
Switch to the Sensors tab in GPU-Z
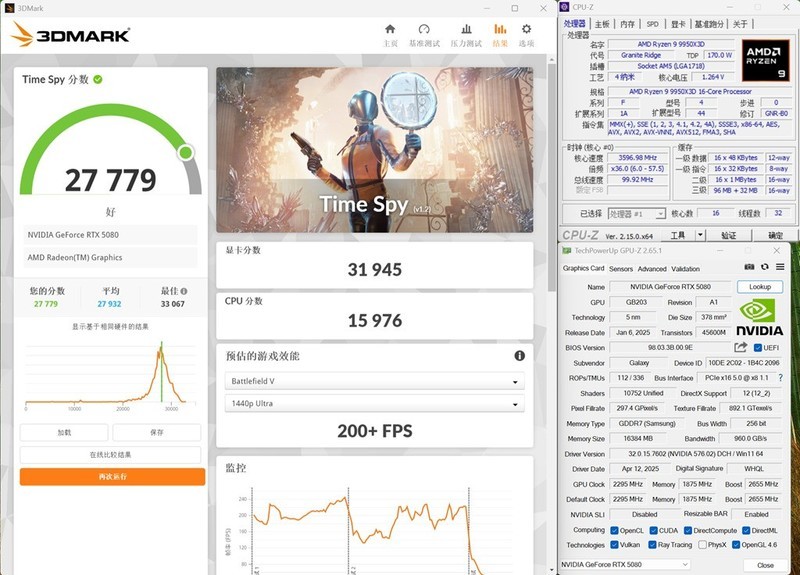tap(621, 269)
